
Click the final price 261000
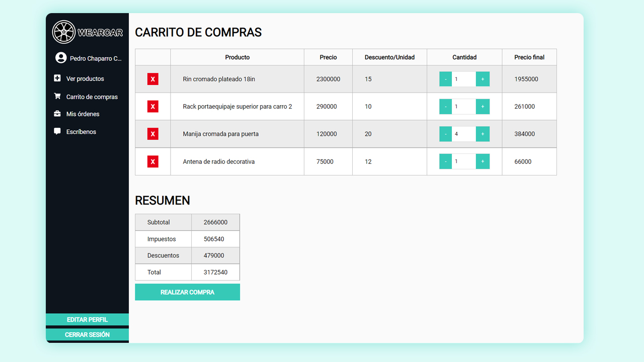coord(525,107)
